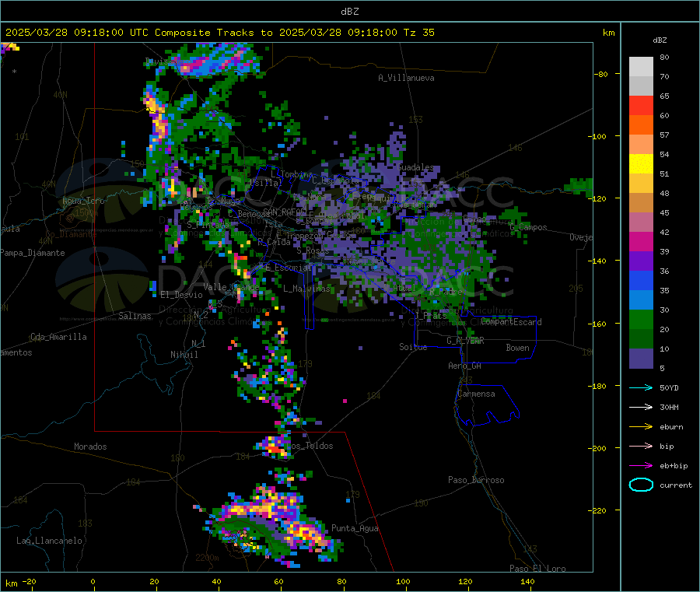Click the eb+bip magenta arrow legend icon
Screen dimensions: 700x592
point(641,466)
